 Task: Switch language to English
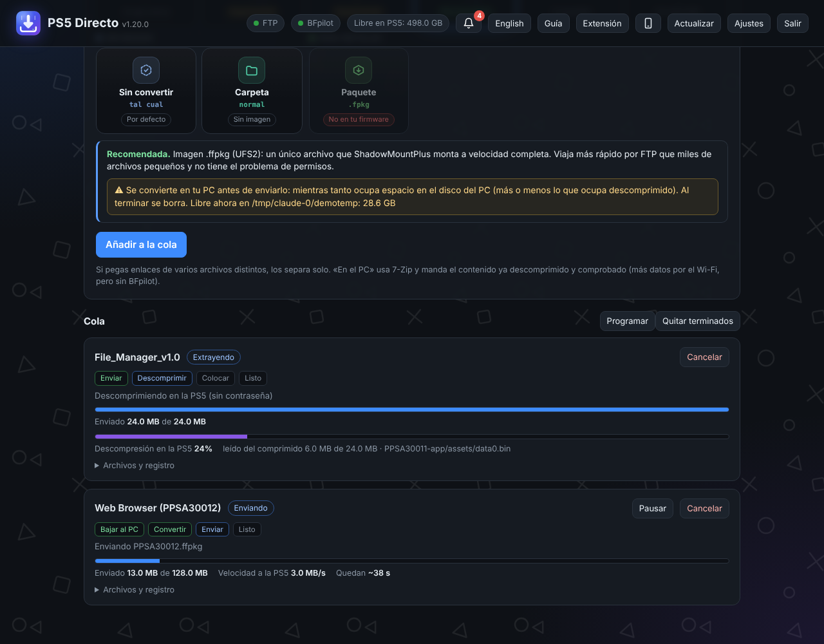click(509, 23)
